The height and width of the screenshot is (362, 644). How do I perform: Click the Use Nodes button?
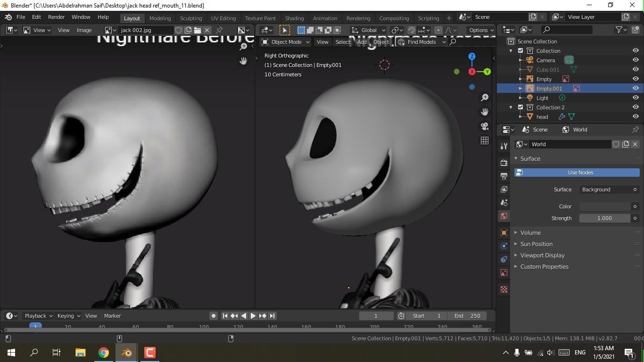(x=577, y=173)
